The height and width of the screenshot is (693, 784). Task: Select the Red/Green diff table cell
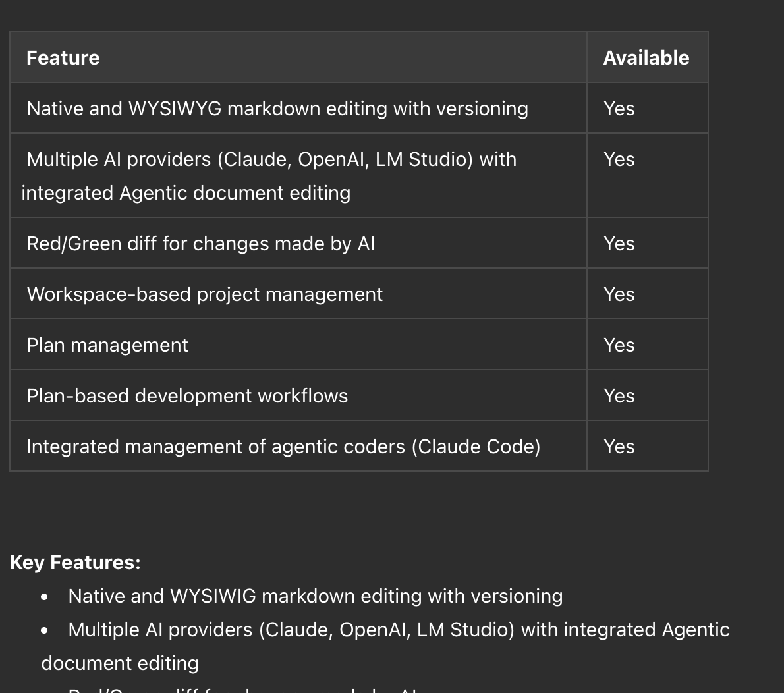pos(200,244)
